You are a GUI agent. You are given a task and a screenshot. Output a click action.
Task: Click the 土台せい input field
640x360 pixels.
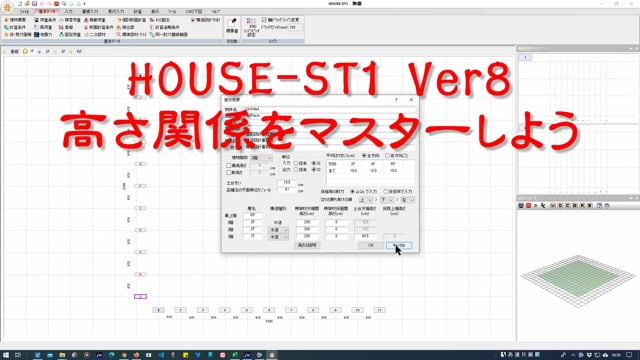coord(287,182)
